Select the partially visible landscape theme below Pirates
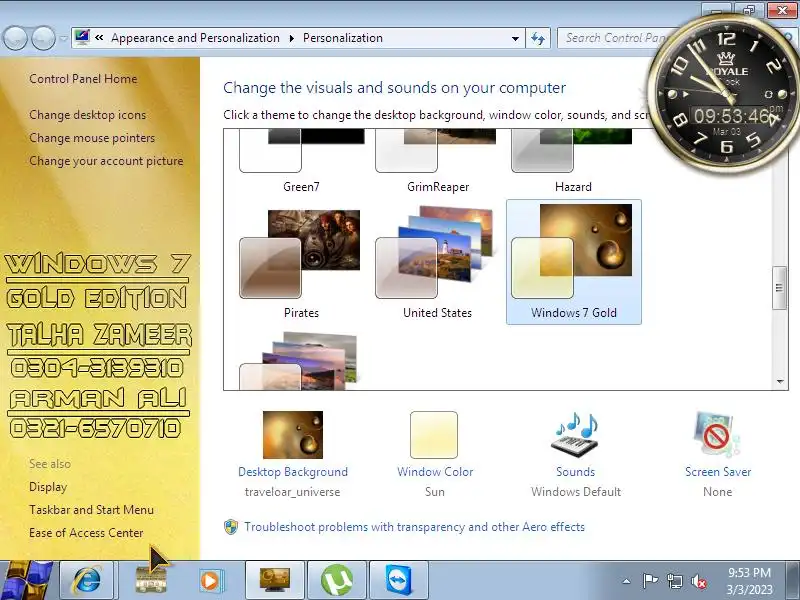 click(x=300, y=360)
